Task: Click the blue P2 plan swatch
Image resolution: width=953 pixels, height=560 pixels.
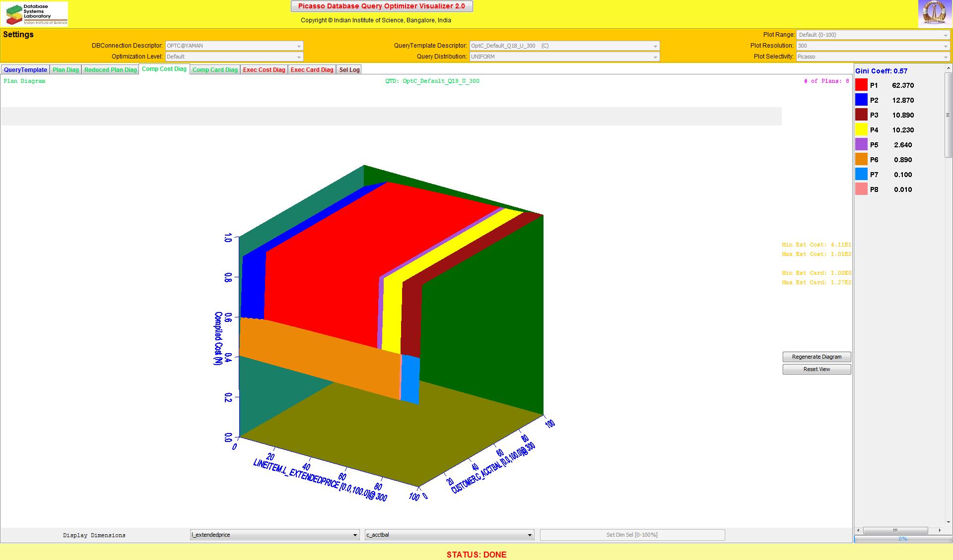Action: coord(861,100)
